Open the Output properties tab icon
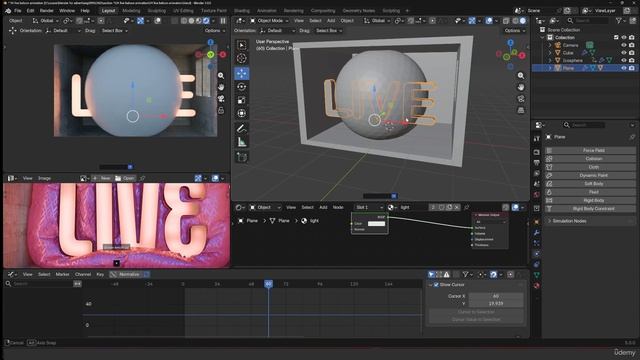Screen dimensions: 640x360 click(x=536, y=162)
